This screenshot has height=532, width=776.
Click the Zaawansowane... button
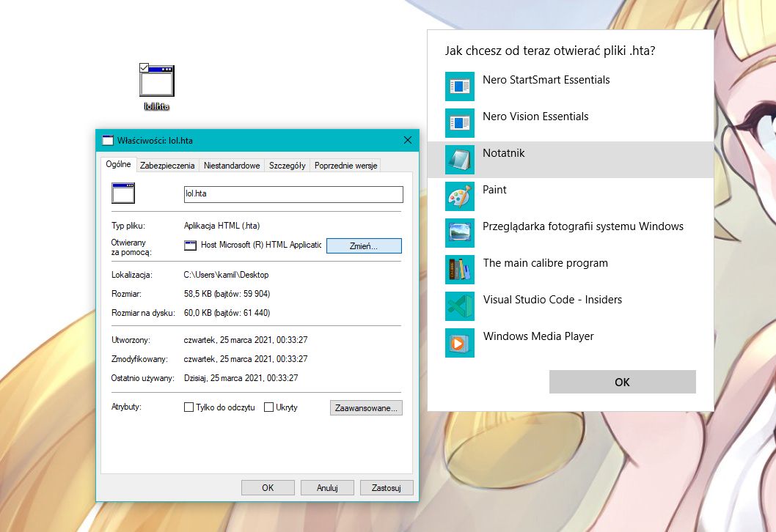click(366, 408)
